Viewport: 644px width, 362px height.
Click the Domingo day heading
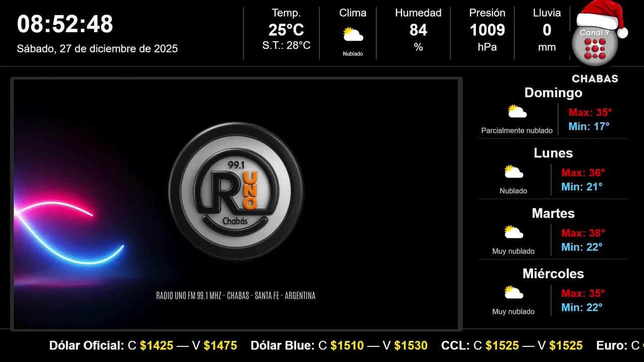click(553, 93)
